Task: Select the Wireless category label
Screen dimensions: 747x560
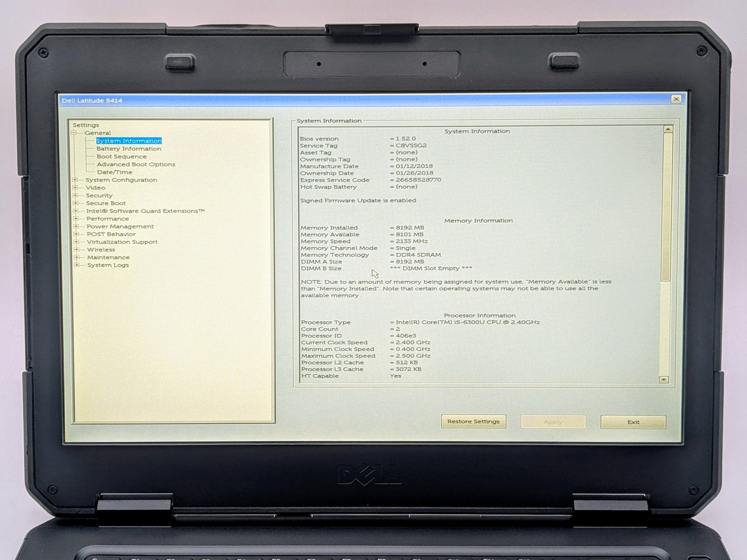Action: coord(101,250)
